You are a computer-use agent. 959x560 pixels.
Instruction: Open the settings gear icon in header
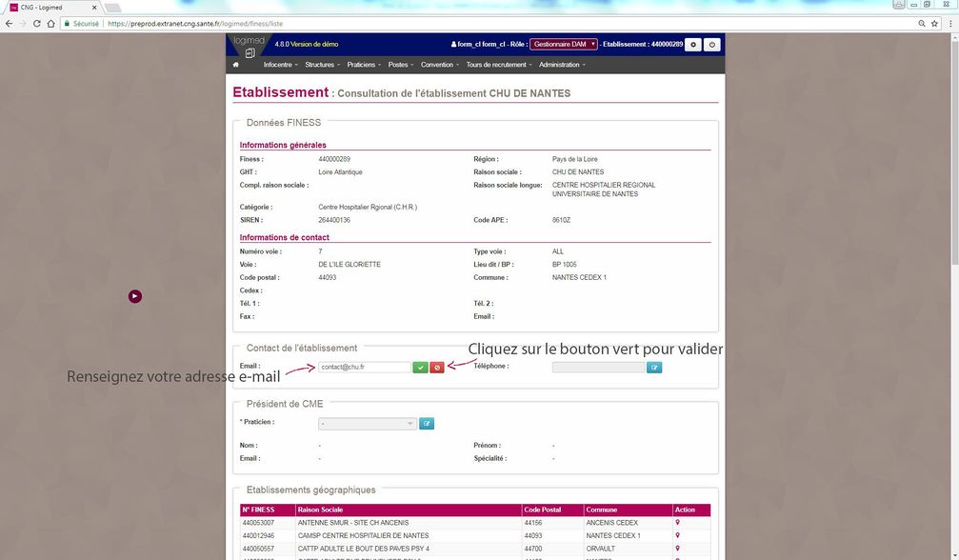[x=693, y=45]
